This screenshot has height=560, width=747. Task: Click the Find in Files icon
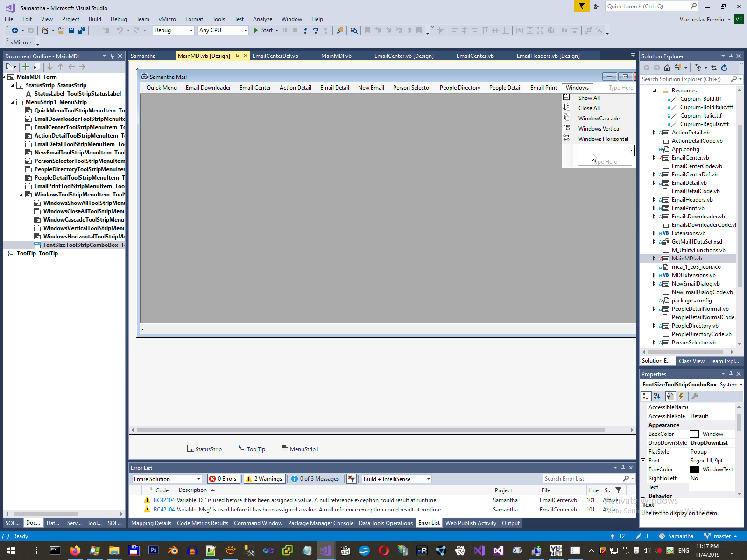click(x=354, y=30)
